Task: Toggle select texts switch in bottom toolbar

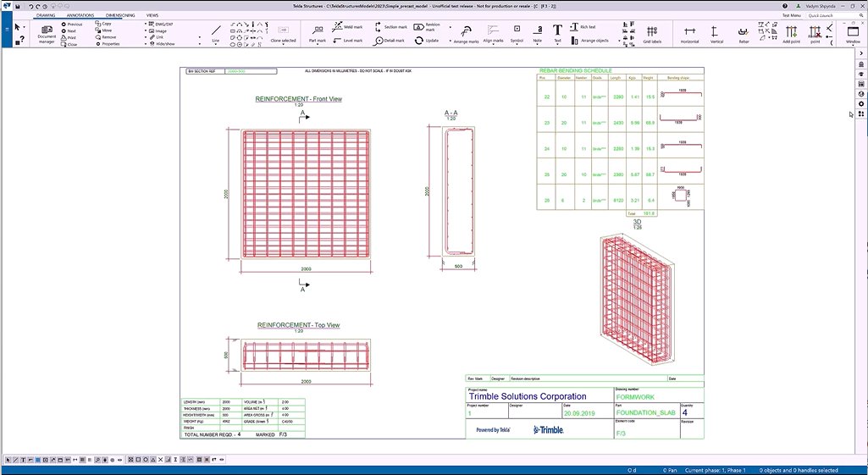Action: [x=23, y=460]
